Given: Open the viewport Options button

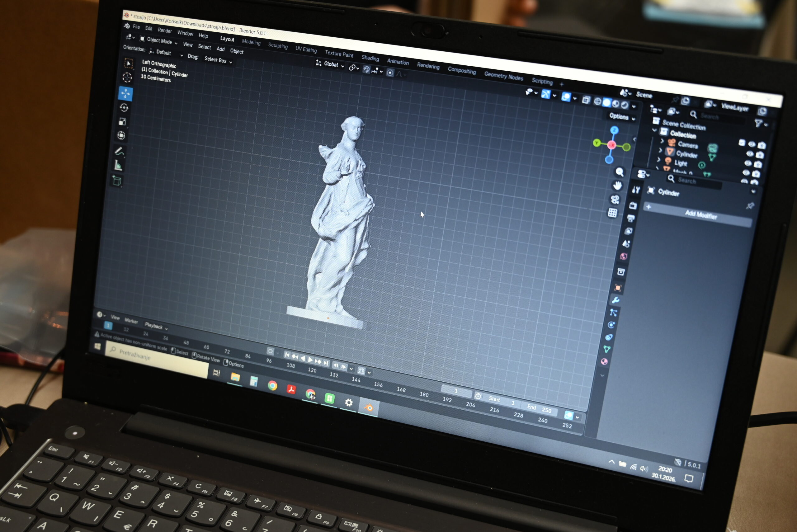Looking at the screenshot, I should [x=621, y=117].
